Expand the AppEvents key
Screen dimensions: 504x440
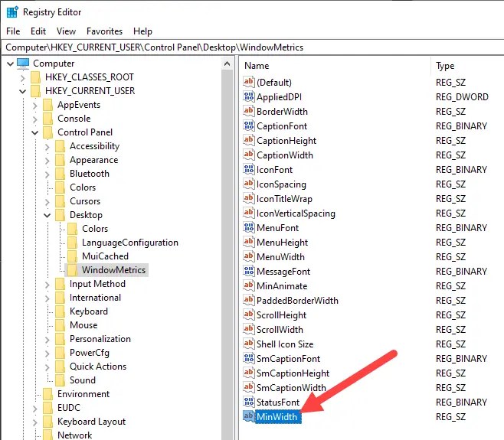click(x=34, y=105)
